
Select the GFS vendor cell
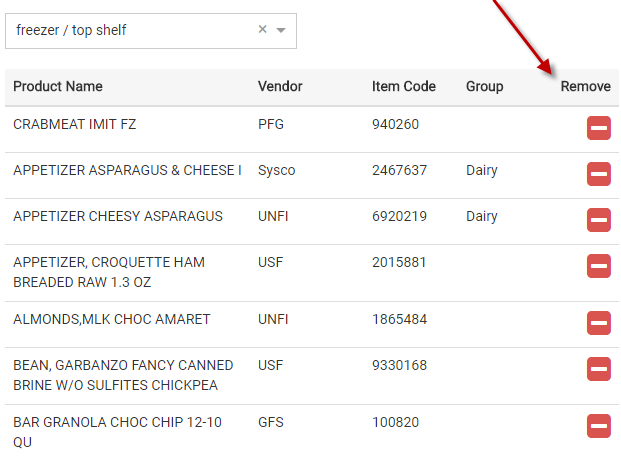click(270, 423)
